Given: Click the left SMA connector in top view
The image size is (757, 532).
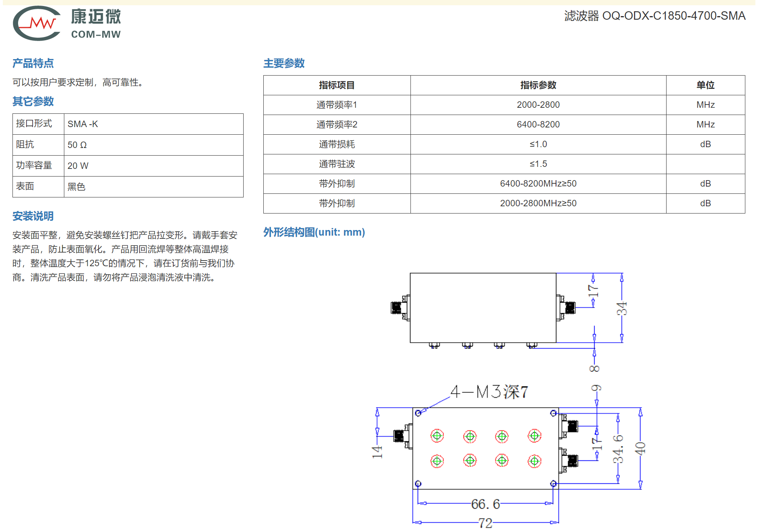Looking at the screenshot, I should coord(403,436).
